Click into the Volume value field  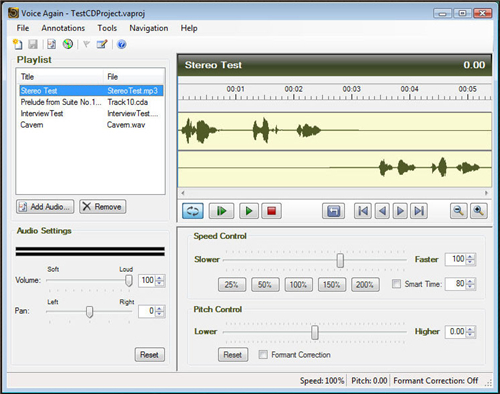(148, 280)
